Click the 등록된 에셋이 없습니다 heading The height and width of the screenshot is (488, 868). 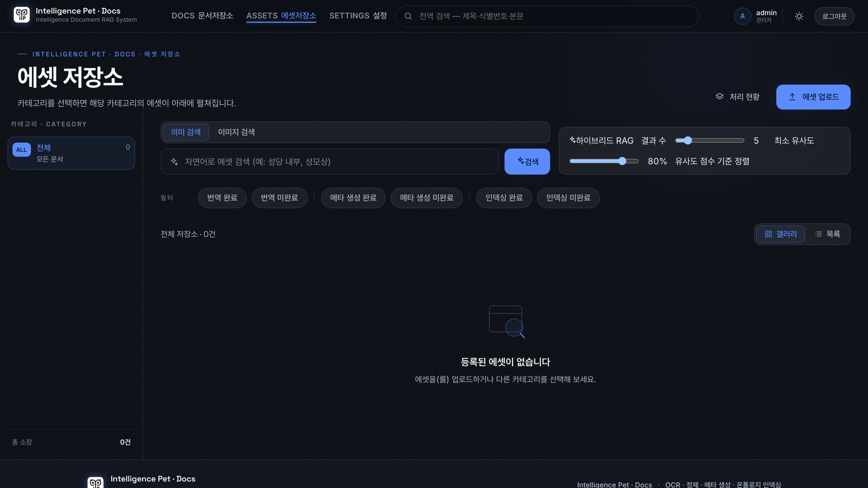point(505,362)
